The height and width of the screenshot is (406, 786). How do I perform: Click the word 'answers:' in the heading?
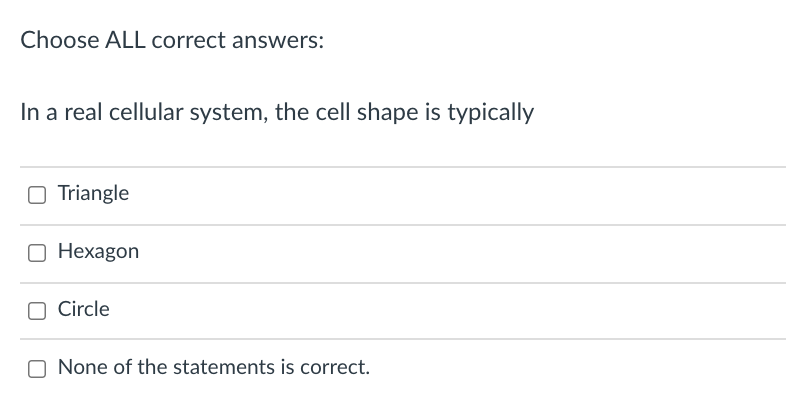(x=278, y=41)
